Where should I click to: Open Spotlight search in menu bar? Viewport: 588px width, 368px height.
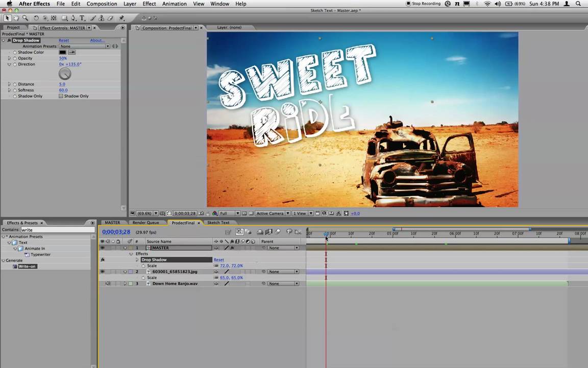pyautogui.click(x=579, y=4)
